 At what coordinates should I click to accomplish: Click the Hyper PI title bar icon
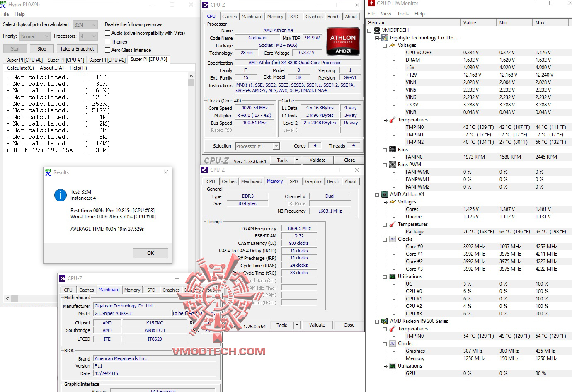coord(4,5)
